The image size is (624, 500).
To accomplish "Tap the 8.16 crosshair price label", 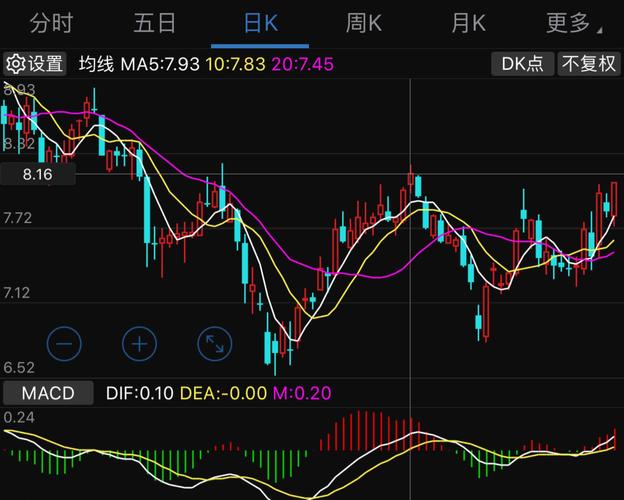I will 38,174.
